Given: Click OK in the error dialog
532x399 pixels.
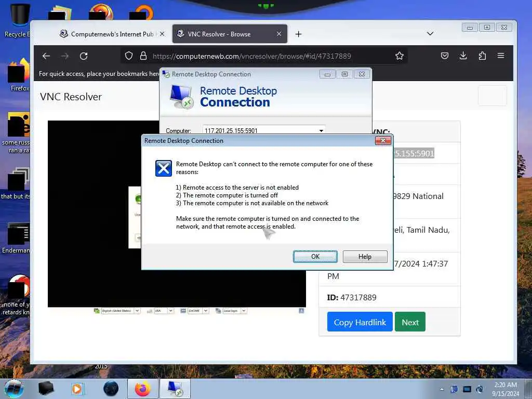Looking at the screenshot, I should 315,257.
